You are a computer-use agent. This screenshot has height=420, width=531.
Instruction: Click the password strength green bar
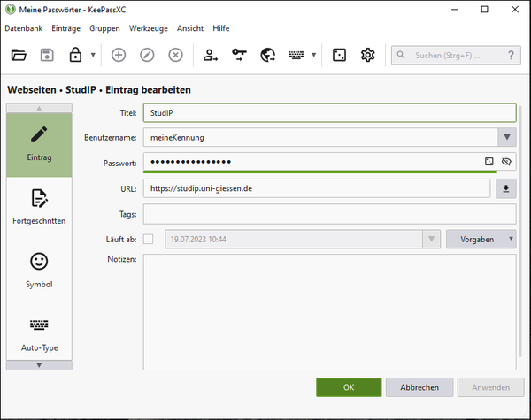point(320,172)
